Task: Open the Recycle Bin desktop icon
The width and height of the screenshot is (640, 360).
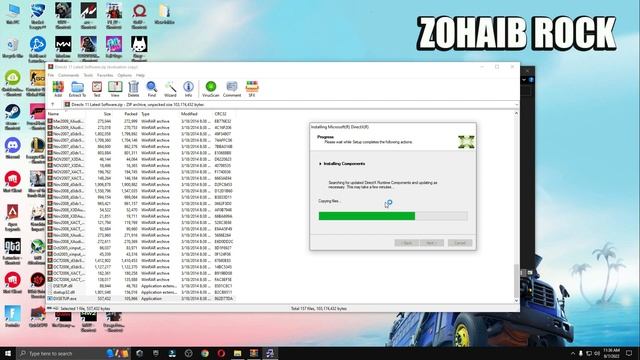Action: [x=13, y=48]
